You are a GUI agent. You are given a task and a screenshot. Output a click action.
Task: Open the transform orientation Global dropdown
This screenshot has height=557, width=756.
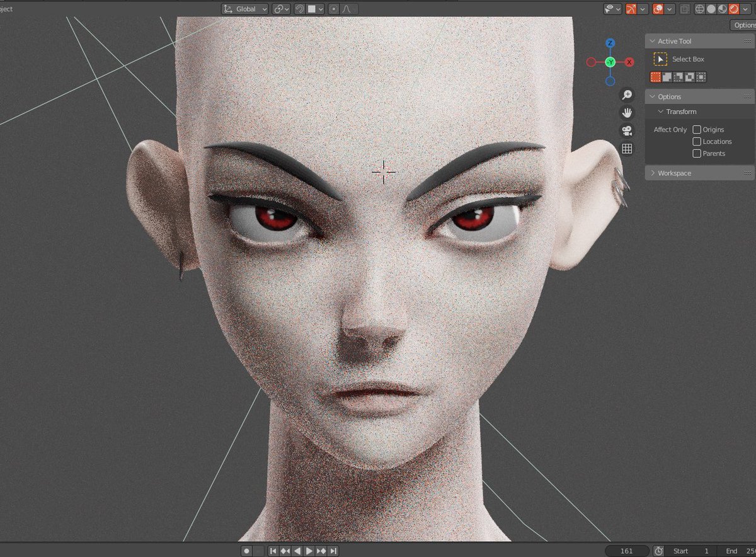click(x=246, y=9)
